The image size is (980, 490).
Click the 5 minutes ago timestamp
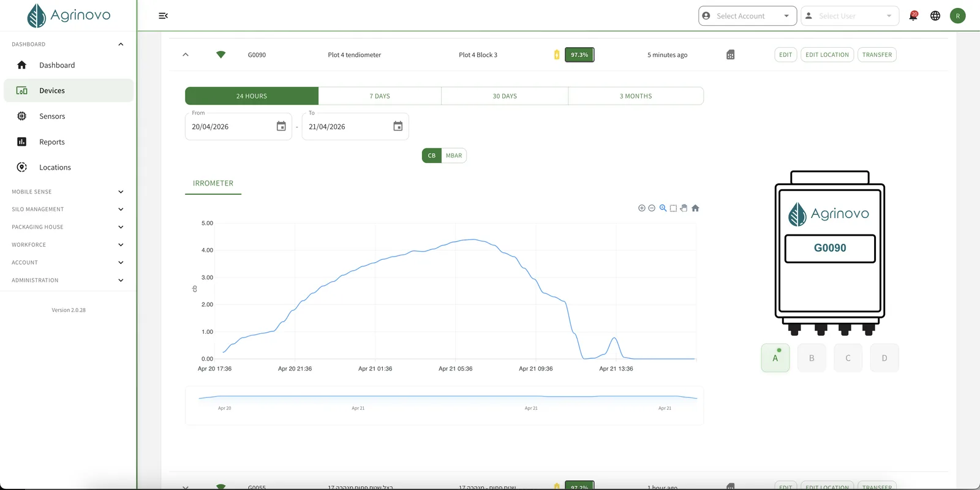coord(667,55)
